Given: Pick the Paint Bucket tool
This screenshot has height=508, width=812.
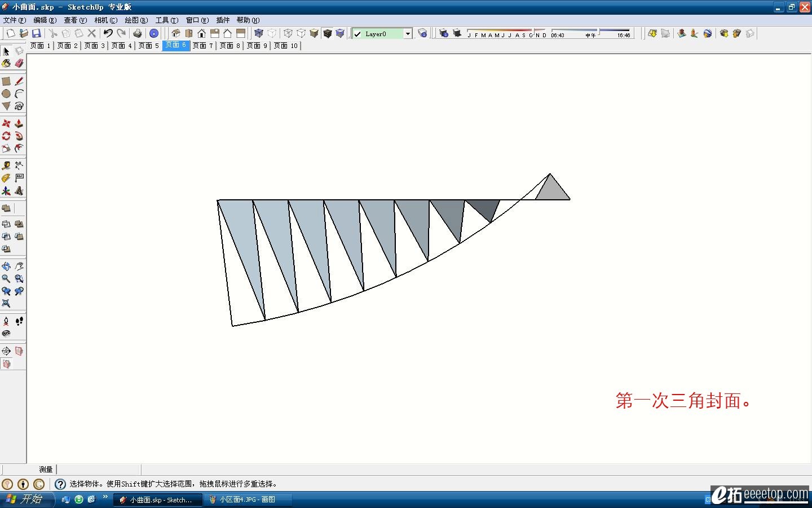Looking at the screenshot, I should coord(6,63).
